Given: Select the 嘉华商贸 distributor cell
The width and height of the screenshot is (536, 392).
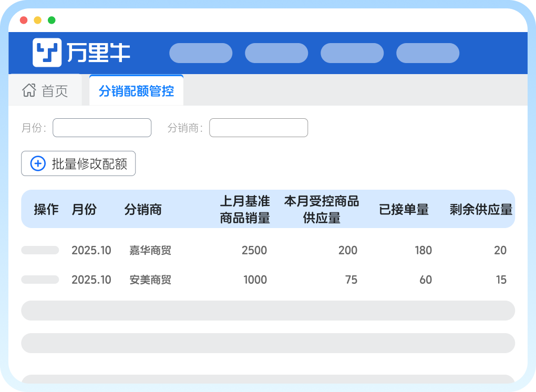Looking at the screenshot, I should pyautogui.click(x=150, y=251).
